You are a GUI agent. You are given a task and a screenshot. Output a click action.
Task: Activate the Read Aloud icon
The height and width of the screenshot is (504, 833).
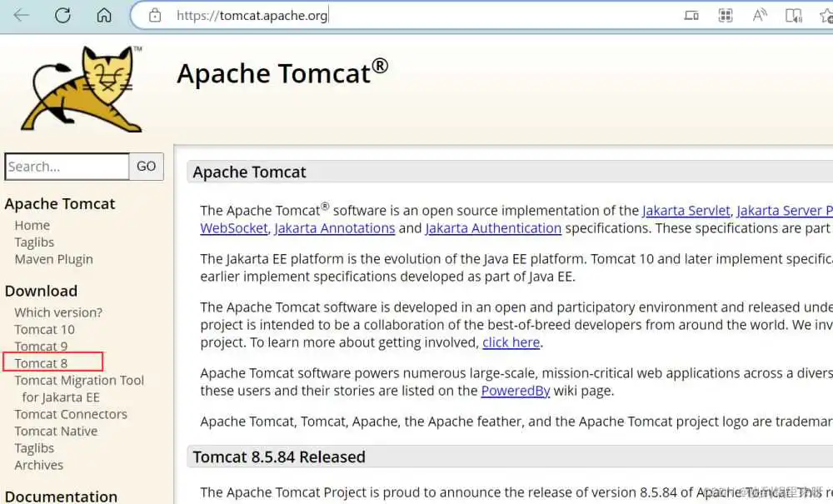[x=760, y=15]
